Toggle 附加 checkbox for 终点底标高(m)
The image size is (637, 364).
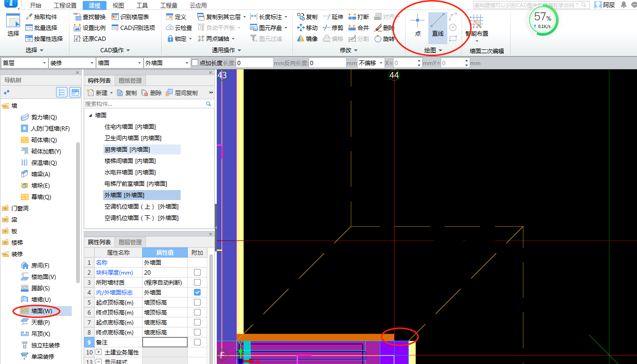click(x=197, y=332)
